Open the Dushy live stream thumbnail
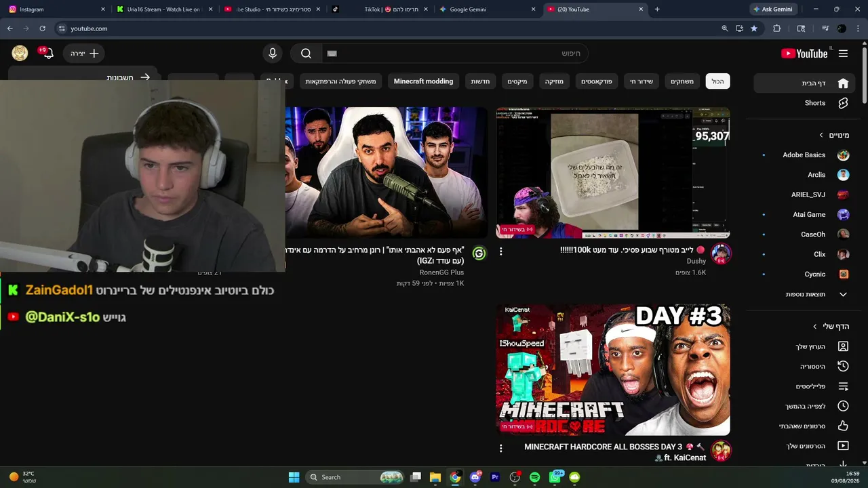The height and width of the screenshot is (488, 868). pos(613,173)
